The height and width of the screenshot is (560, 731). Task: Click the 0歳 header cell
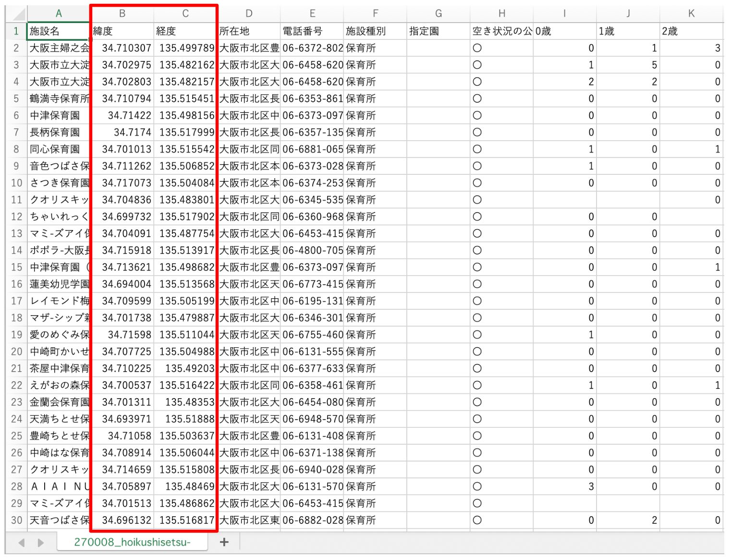[x=565, y=31]
